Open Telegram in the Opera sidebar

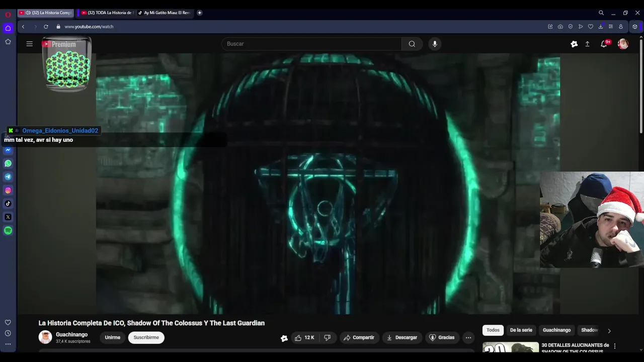(x=8, y=177)
